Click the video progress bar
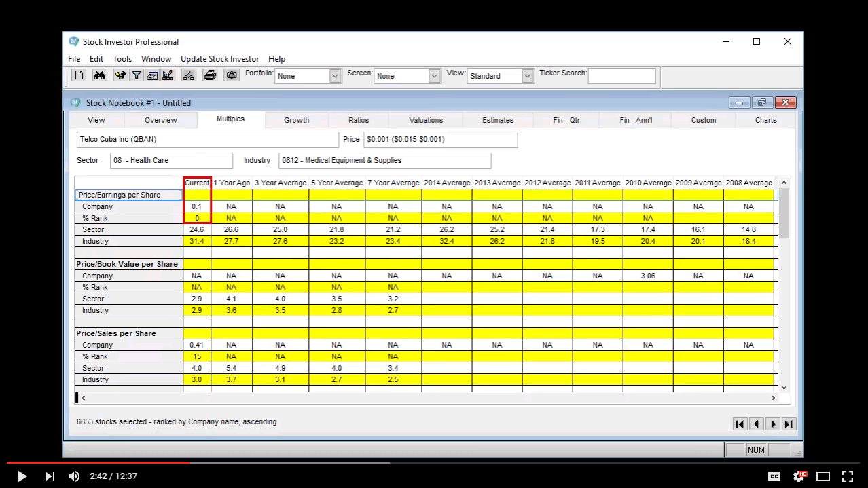 [x=434, y=462]
